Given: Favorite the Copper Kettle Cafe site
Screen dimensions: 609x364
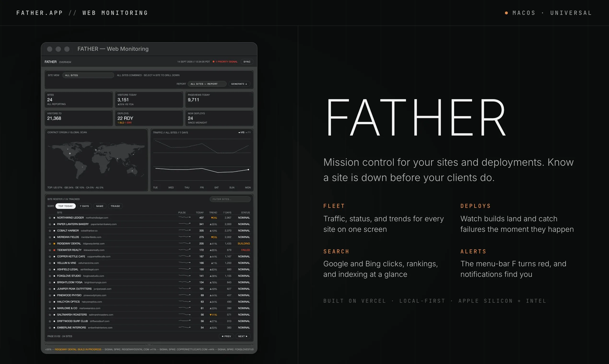Looking at the screenshot, I should point(50,256).
